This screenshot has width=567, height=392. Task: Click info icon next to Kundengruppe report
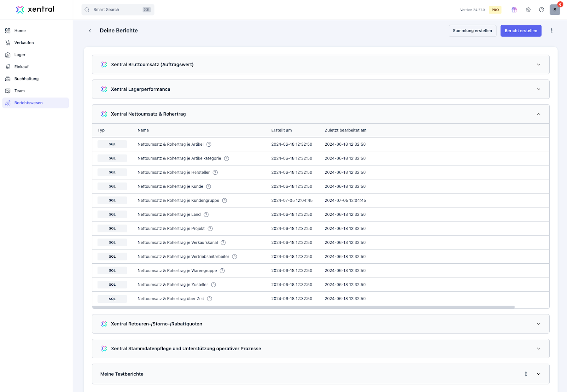click(224, 201)
